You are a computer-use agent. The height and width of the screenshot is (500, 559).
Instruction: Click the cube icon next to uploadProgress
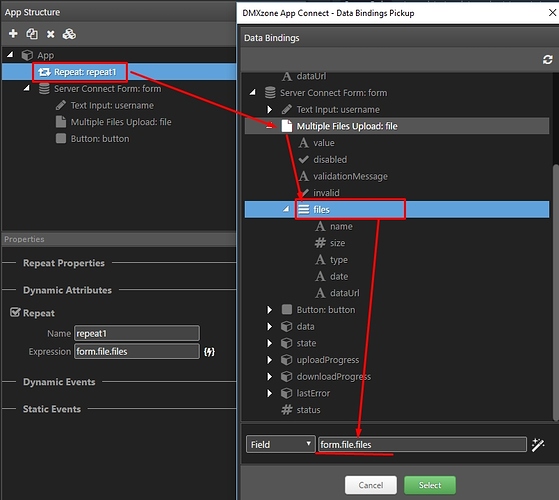coord(287,360)
